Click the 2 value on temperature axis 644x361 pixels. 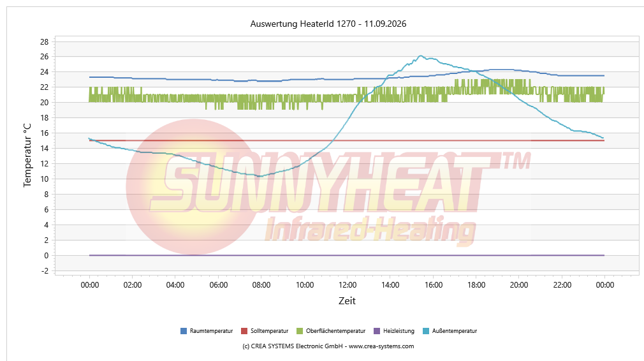[47, 240]
